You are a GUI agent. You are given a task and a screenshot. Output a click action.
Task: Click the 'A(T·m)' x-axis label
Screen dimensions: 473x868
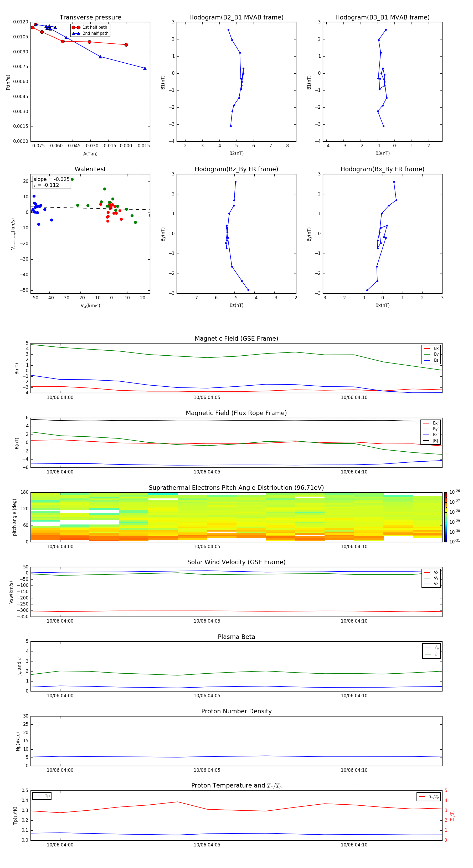point(90,154)
